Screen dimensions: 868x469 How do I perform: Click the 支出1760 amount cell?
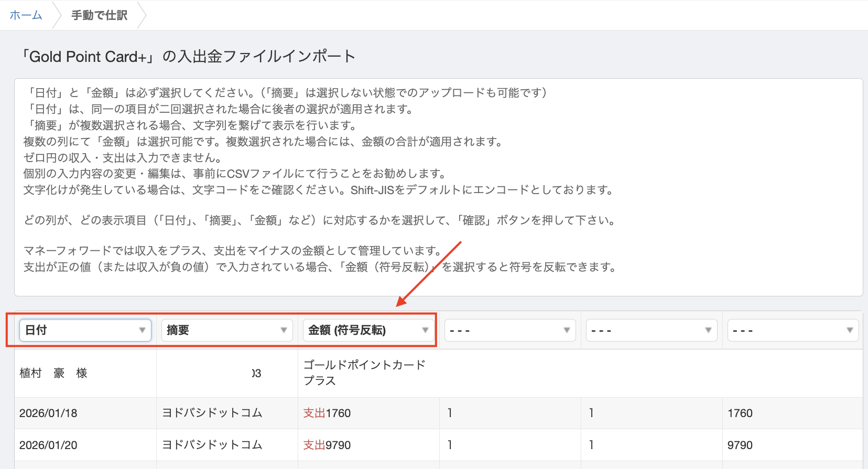[327, 413]
